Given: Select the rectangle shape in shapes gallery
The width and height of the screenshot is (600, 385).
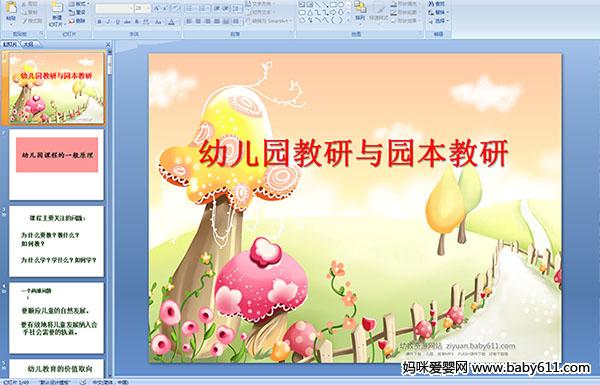Looking at the screenshot, I should [334, 5].
